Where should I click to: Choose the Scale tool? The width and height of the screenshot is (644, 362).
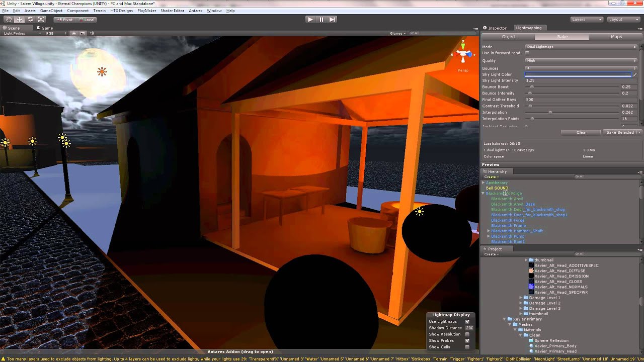41,19
